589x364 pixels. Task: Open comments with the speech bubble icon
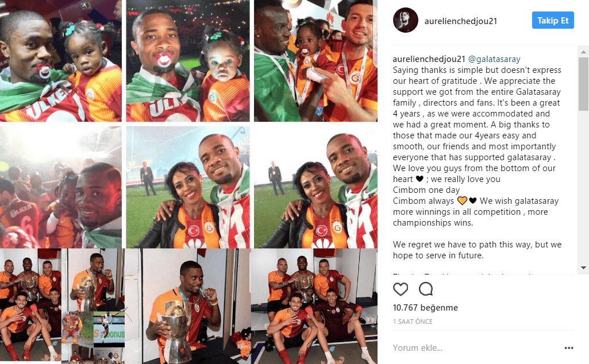[x=426, y=289]
